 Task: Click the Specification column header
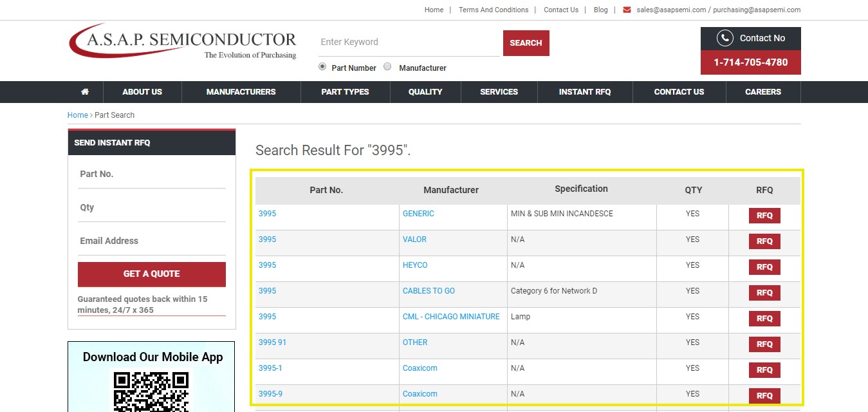(581, 189)
